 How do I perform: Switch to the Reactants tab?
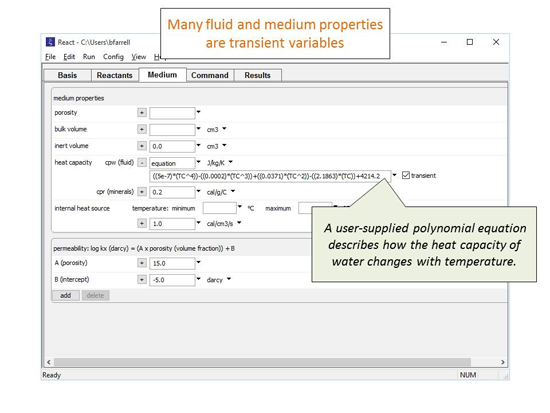[115, 75]
